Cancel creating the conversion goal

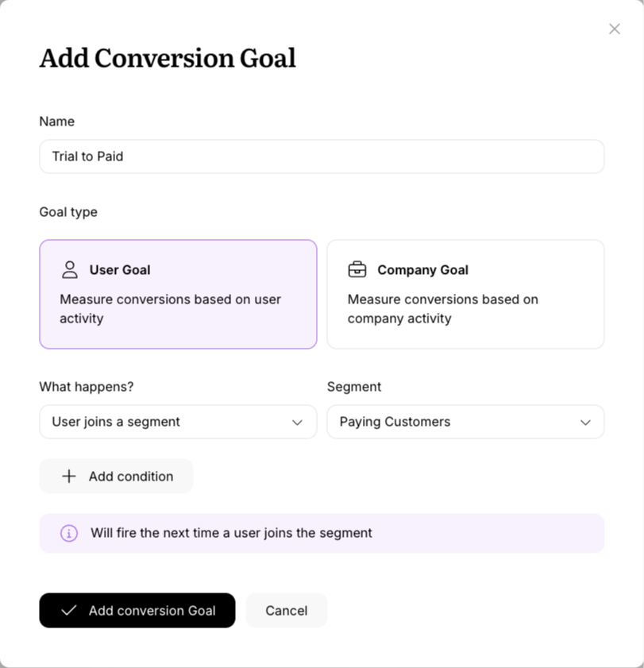(x=286, y=610)
